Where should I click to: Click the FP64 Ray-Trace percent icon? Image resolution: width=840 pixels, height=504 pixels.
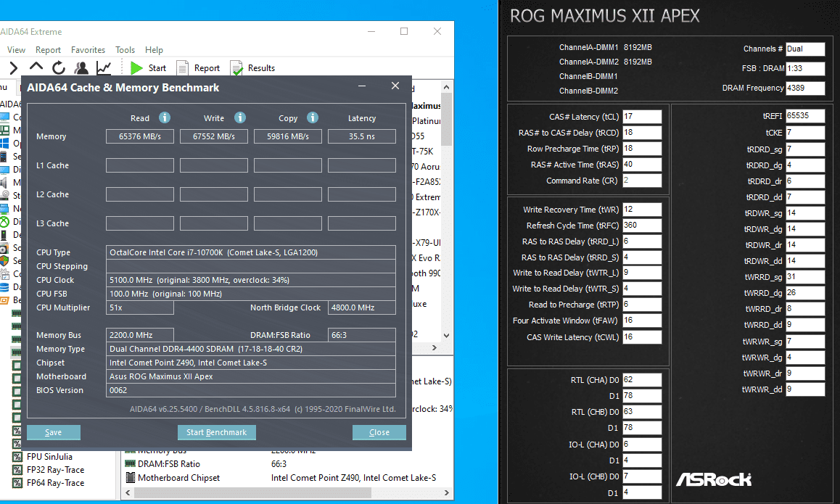coord(17,482)
